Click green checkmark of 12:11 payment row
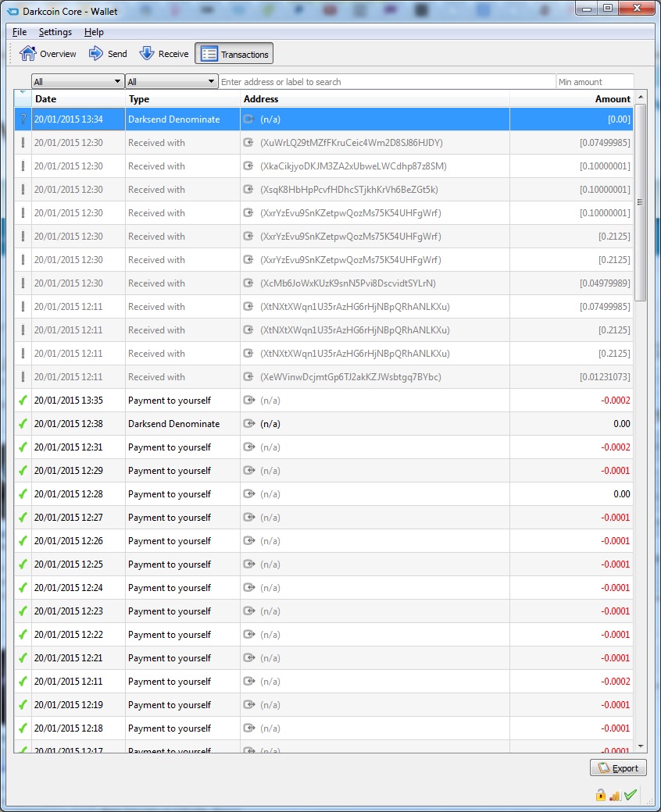This screenshot has width=661, height=812. coord(23,682)
